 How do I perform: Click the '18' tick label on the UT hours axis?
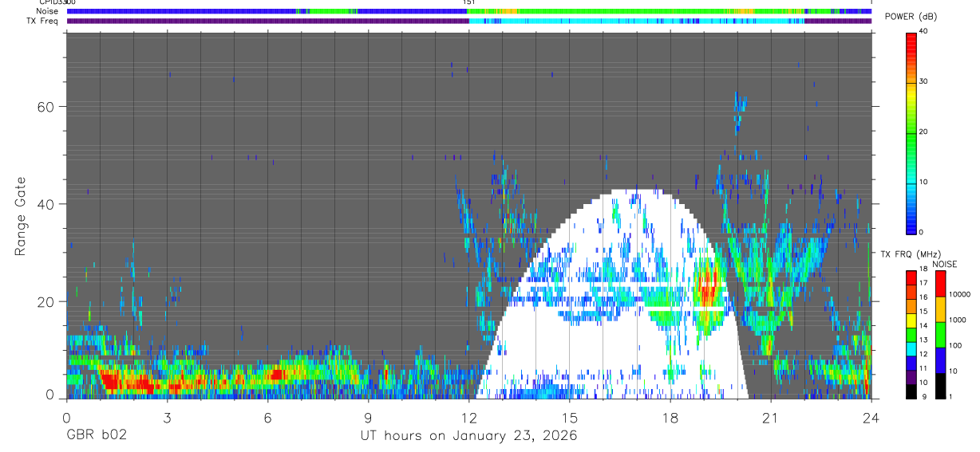[670, 417]
